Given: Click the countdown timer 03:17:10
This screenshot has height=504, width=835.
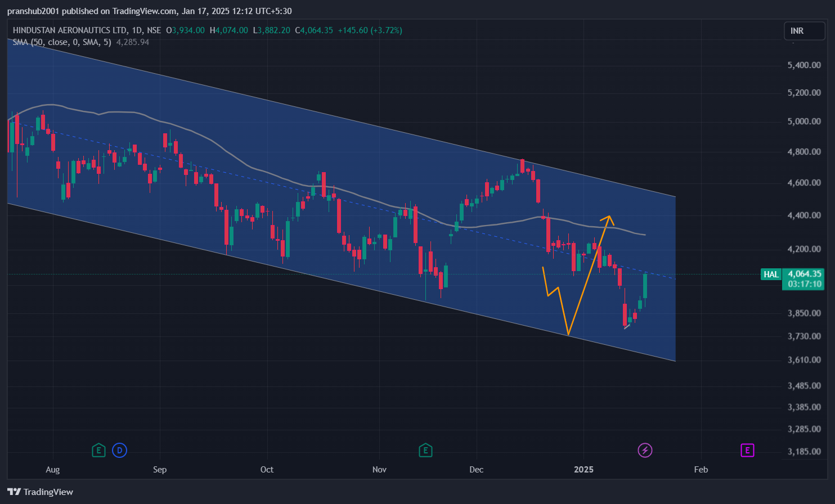Looking at the screenshot, I should point(805,284).
